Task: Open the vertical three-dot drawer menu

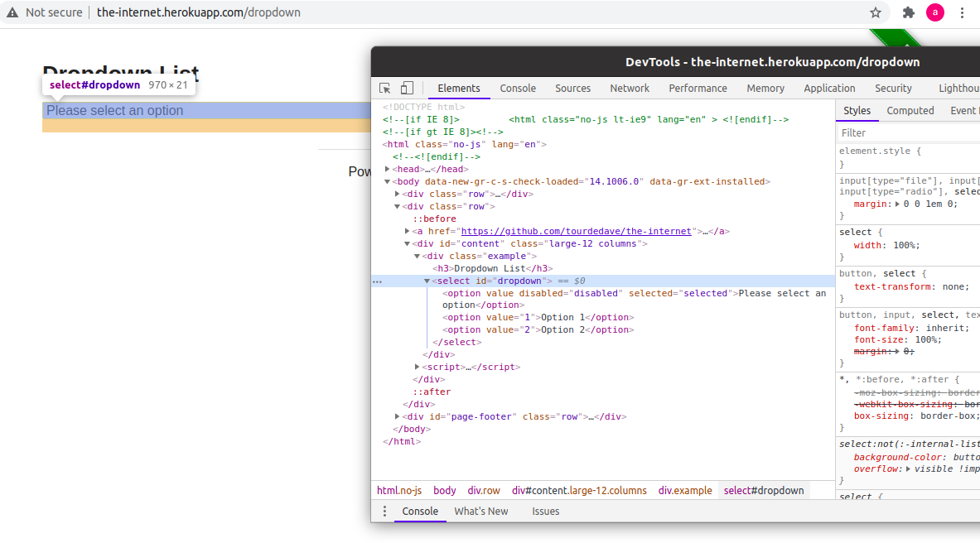Action: [384, 511]
